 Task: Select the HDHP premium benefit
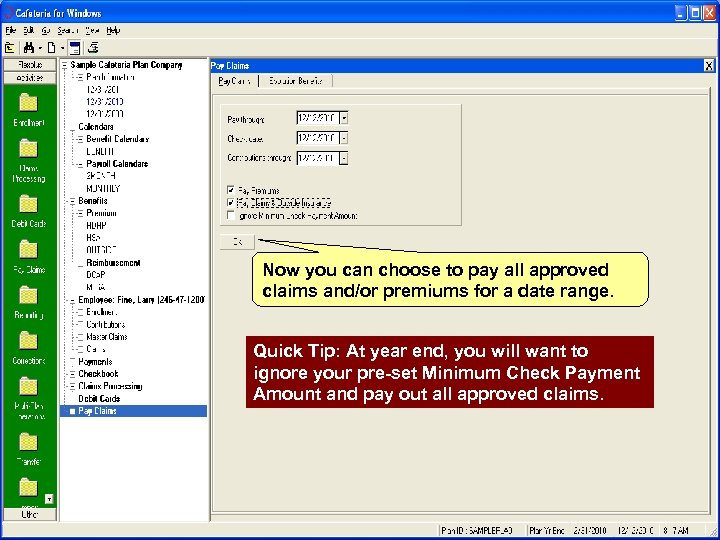pyautogui.click(x=96, y=226)
